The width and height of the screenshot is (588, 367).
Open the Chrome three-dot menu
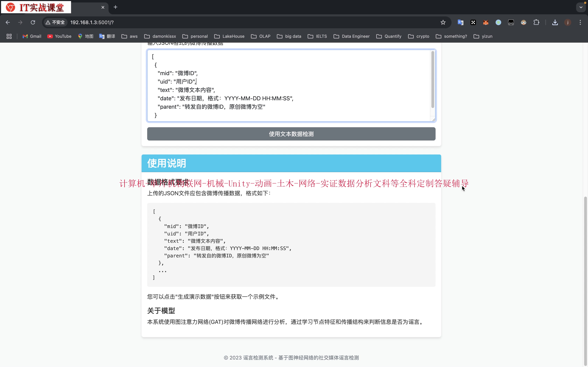(x=580, y=22)
